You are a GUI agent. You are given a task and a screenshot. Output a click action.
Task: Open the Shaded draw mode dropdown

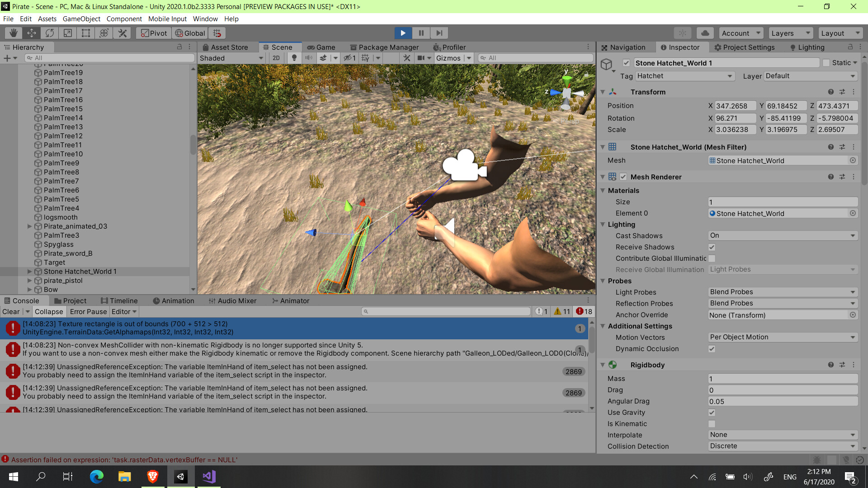[231, 58]
